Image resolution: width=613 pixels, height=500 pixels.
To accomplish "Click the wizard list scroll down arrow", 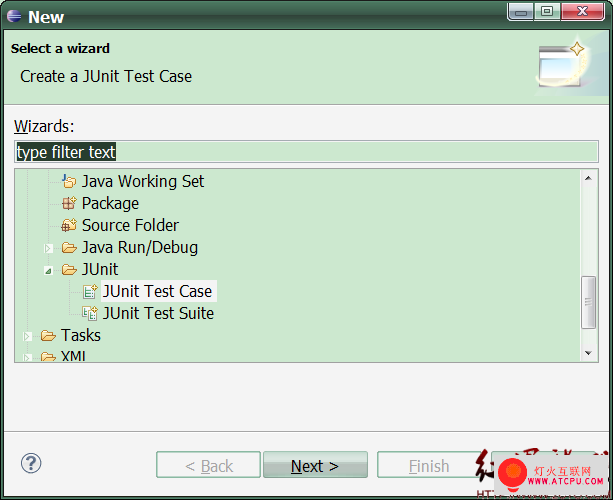I will coord(588,353).
